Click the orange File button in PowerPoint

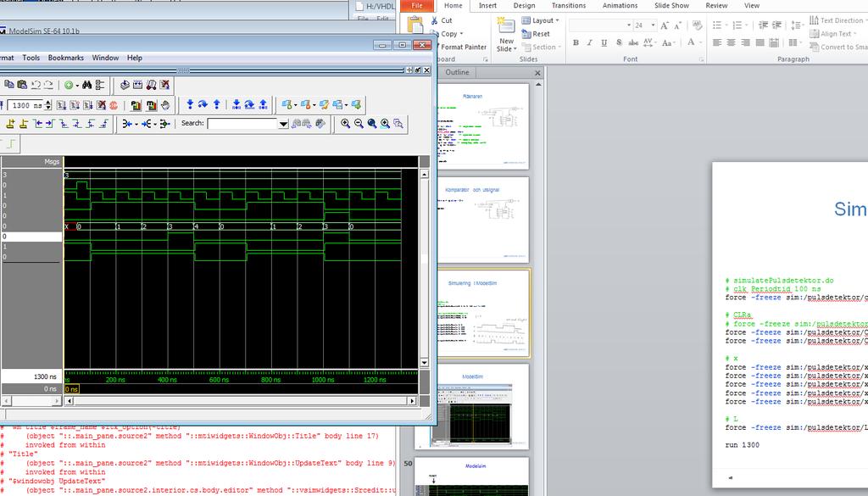417,6
